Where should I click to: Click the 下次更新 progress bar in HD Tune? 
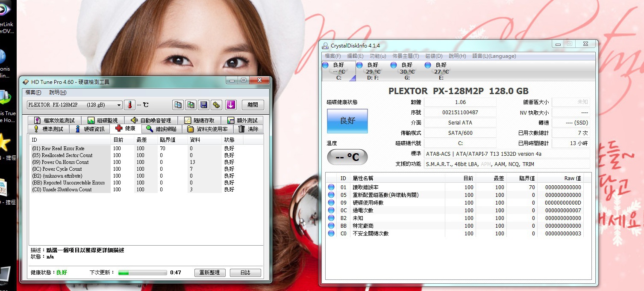pos(142,273)
